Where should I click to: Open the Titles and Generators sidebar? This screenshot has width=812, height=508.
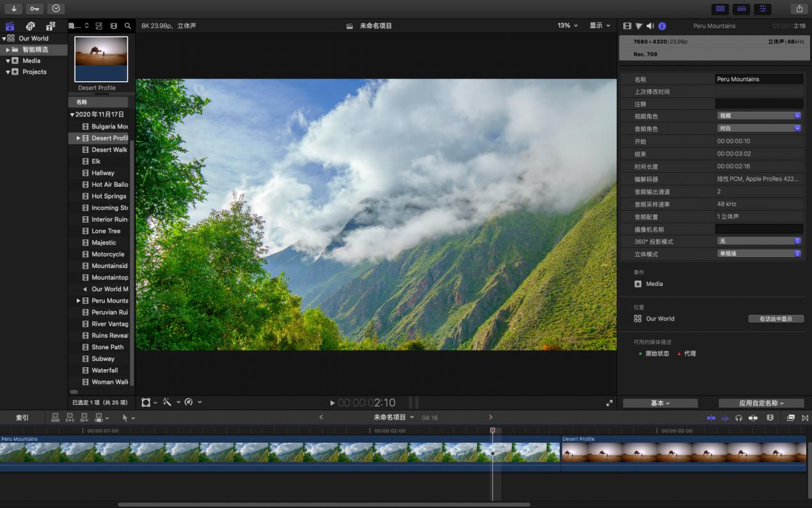pos(51,26)
